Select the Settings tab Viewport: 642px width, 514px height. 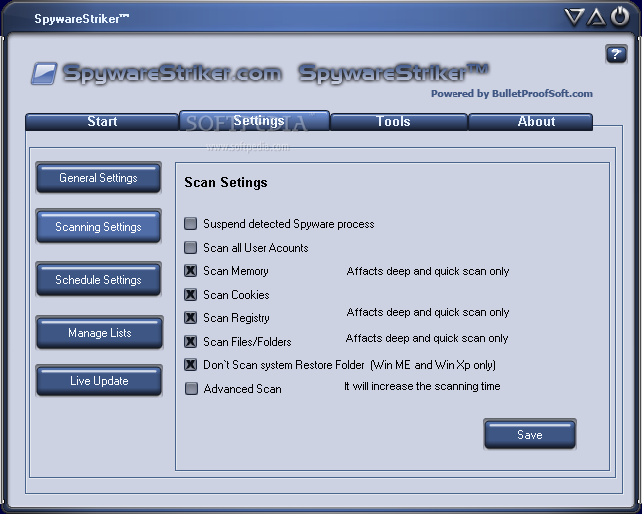tap(254, 120)
